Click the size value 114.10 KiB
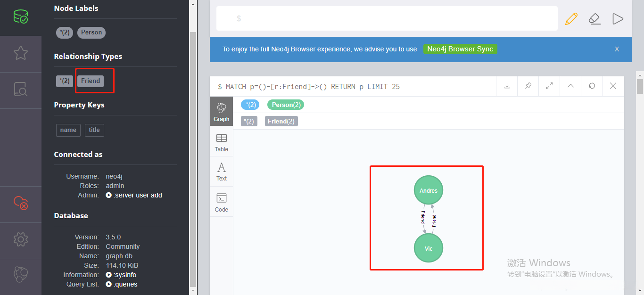The image size is (644, 295). (x=122, y=265)
